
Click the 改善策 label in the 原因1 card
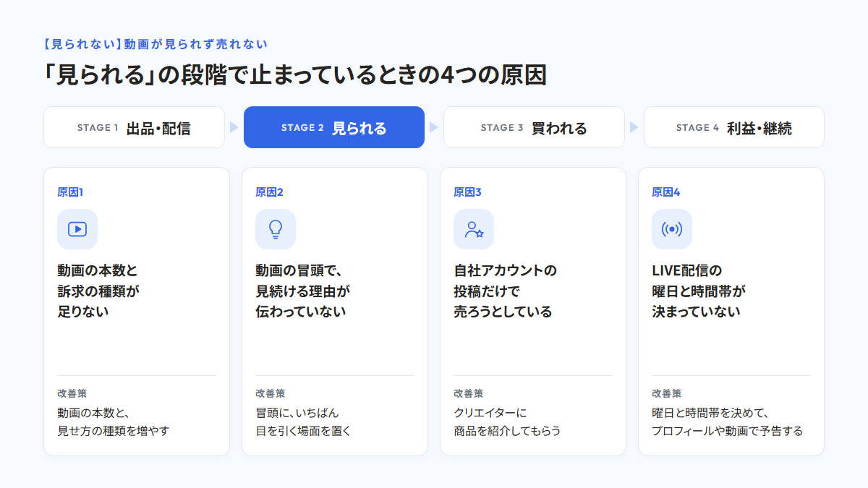pyautogui.click(x=72, y=393)
